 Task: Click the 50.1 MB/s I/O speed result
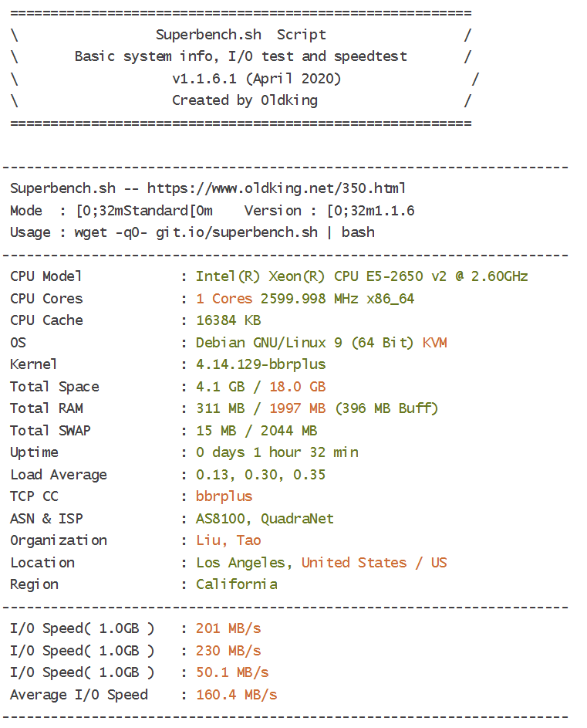pos(232,672)
